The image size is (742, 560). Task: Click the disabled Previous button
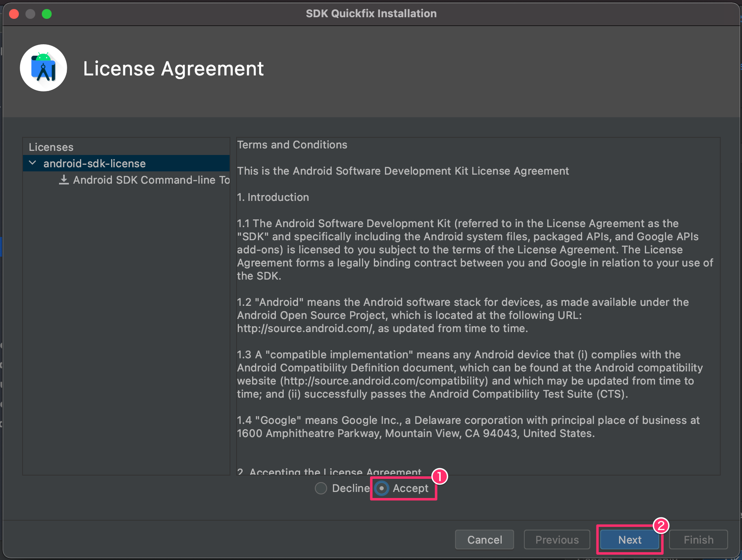pyautogui.click(x=557, y=540)
